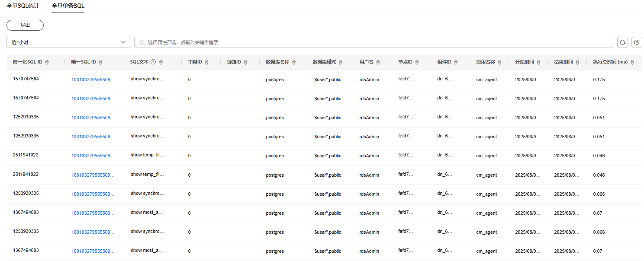The width and height of the screenshot is (644, 261).
Task: Click sort arrows beside 组件ID
Action: tap(456, 62)
